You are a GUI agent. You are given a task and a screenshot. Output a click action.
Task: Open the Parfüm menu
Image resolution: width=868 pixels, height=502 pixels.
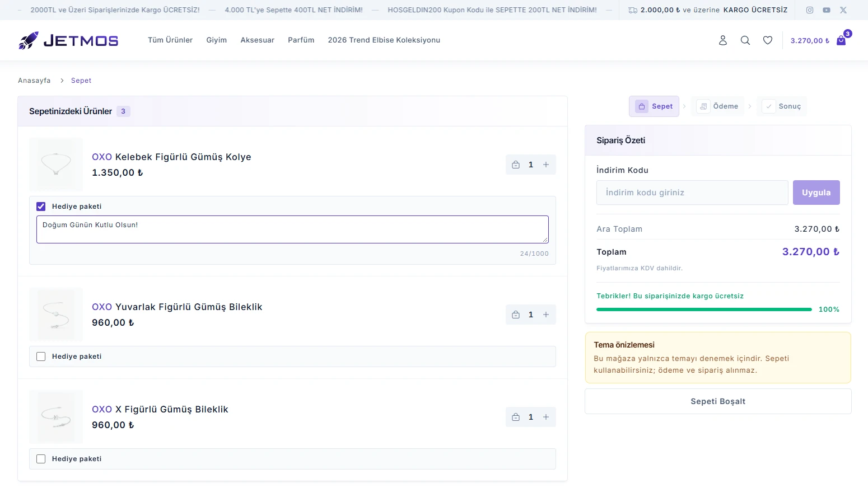pos(301,40)
